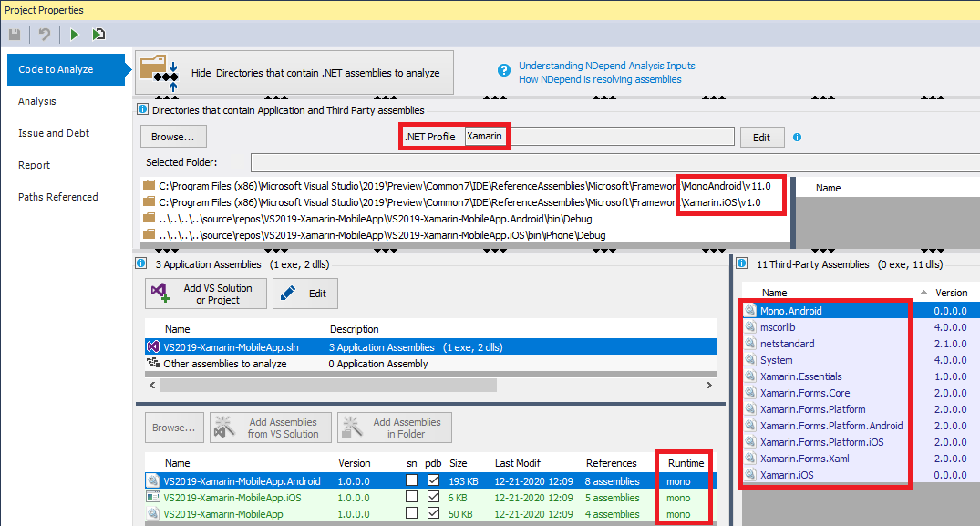Open the Report section

(34, 165)
